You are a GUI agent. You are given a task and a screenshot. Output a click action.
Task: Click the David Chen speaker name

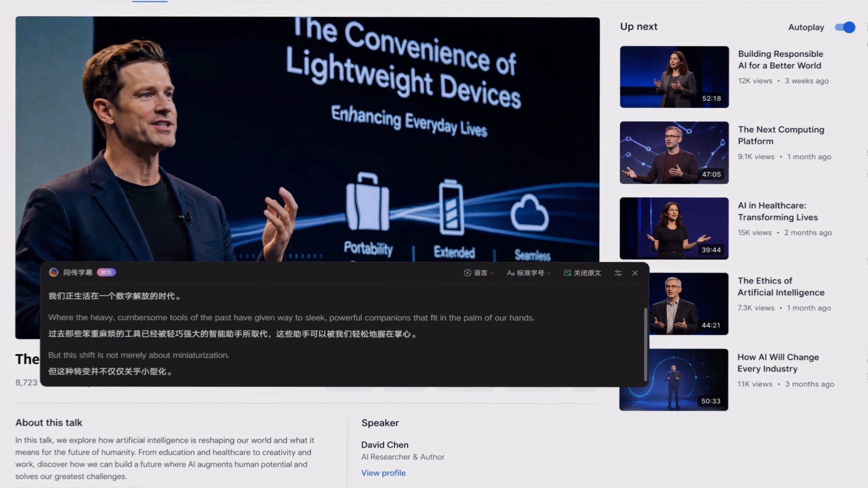385,445
